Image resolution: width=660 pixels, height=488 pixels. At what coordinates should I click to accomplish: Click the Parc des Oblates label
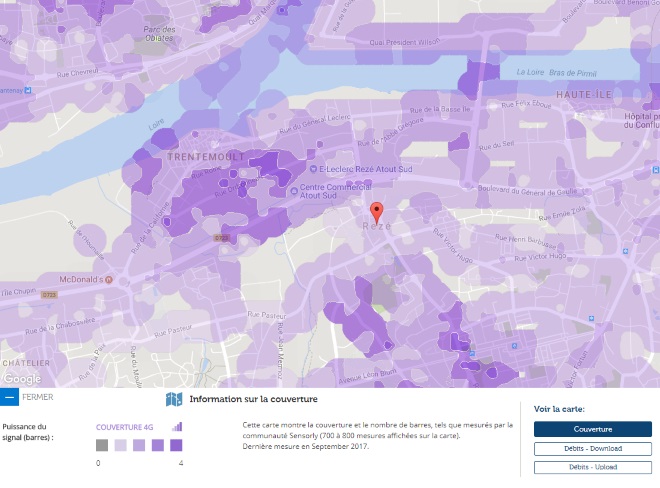coord(160,35)
